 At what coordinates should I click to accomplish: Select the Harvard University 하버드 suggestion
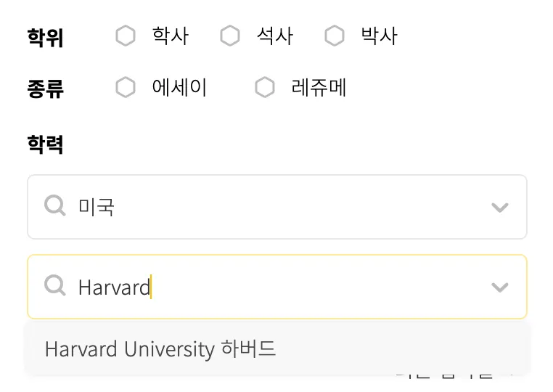click(x=160, y=348)
